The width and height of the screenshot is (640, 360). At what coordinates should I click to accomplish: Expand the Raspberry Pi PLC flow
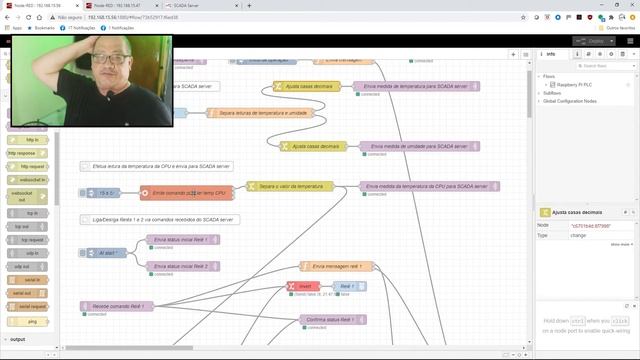(x=546, y=84)
